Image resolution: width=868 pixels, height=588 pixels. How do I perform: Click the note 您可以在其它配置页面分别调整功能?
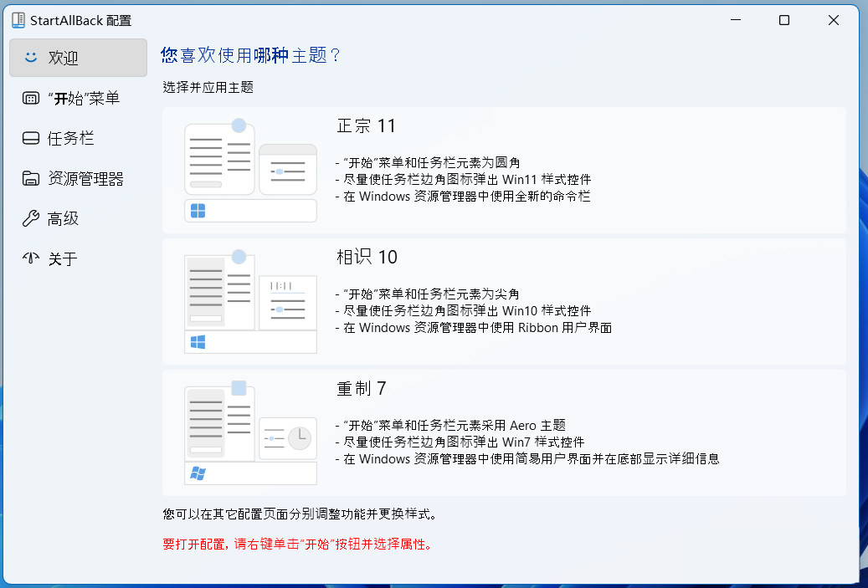click(300, 514)
